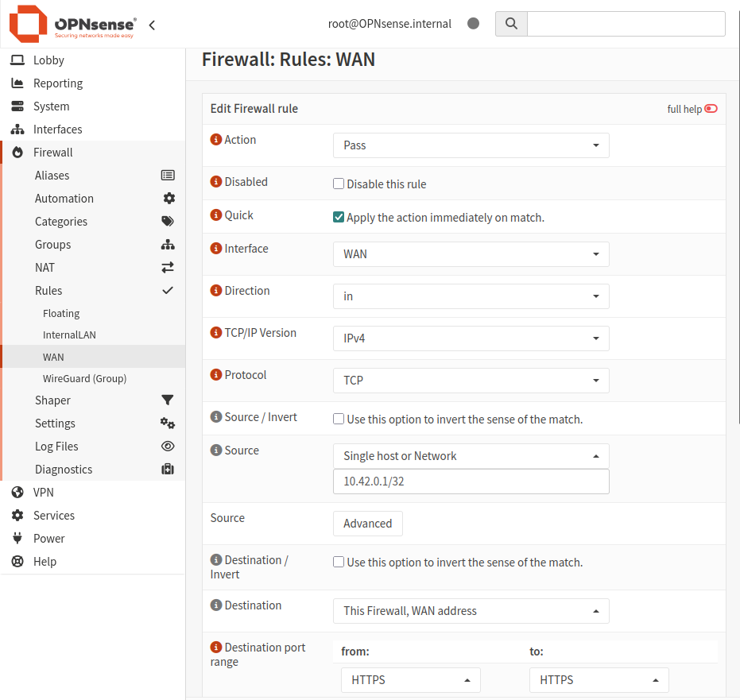Click the Advanced source button
The image size is (740, 700).
tap(367, 524)
